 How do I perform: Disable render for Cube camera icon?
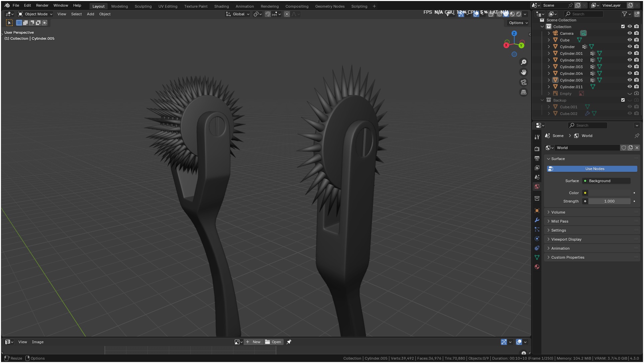point(637,40)
